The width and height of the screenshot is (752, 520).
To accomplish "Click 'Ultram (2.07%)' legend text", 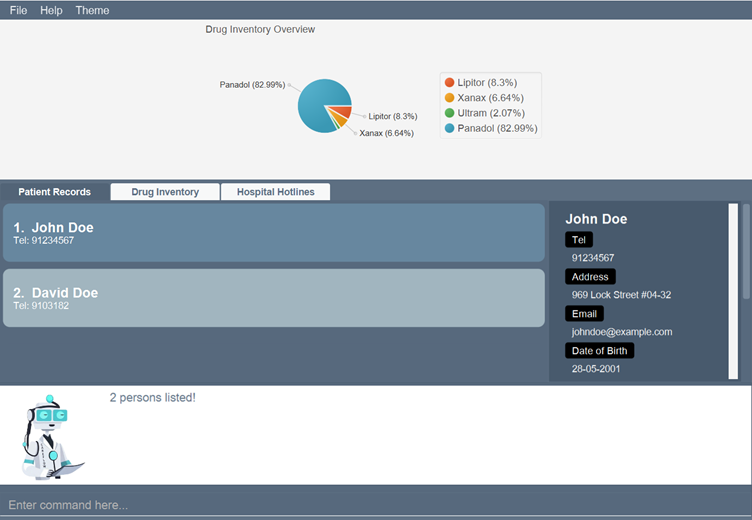I will pyautogui.click(x=491, y=113).
